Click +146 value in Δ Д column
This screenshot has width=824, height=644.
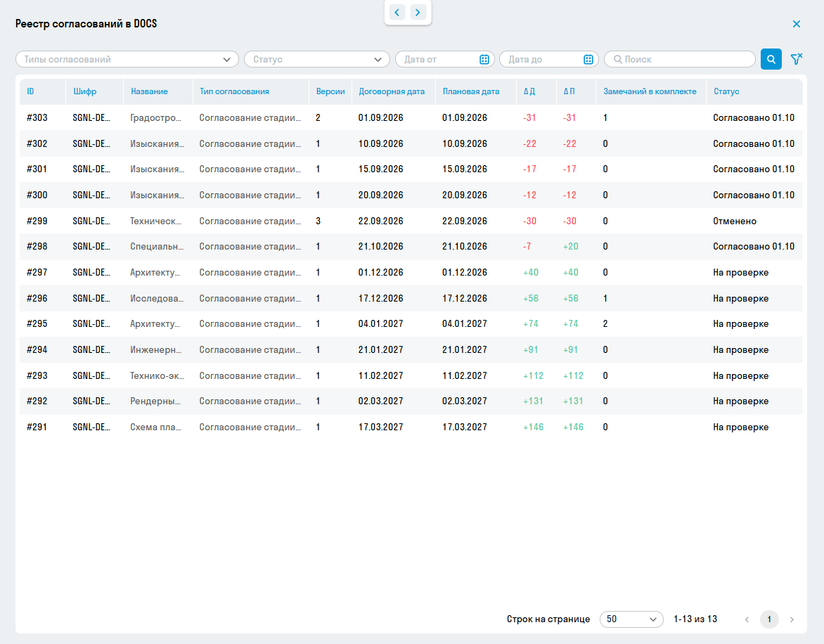pyautogui.click(x=534, y=427)
